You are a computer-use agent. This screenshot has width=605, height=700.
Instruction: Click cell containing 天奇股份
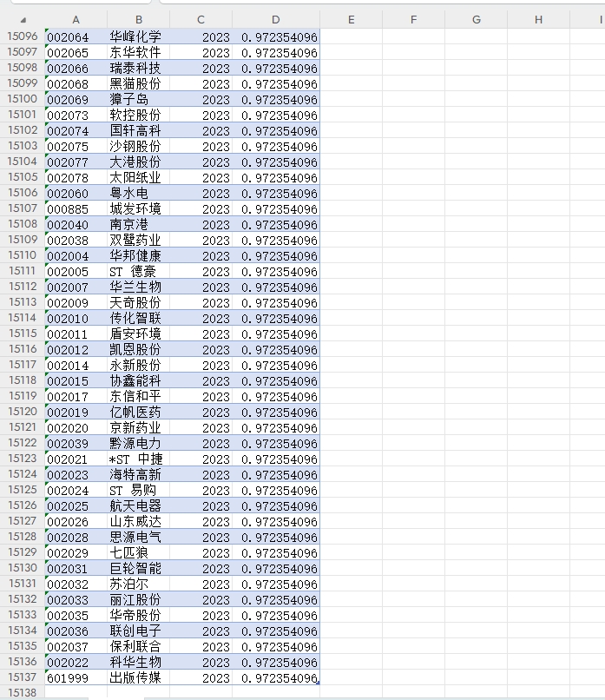pyautogui.click(x=138, y=301)
